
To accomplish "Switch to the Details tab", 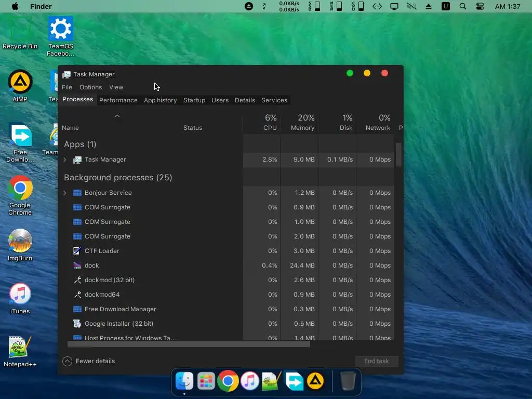I will (245, 100).
